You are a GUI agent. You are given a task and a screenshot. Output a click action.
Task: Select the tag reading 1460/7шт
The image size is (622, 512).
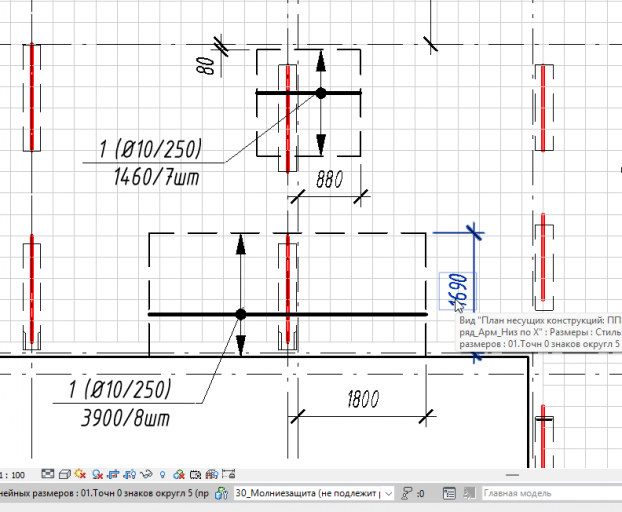(156, 177)
